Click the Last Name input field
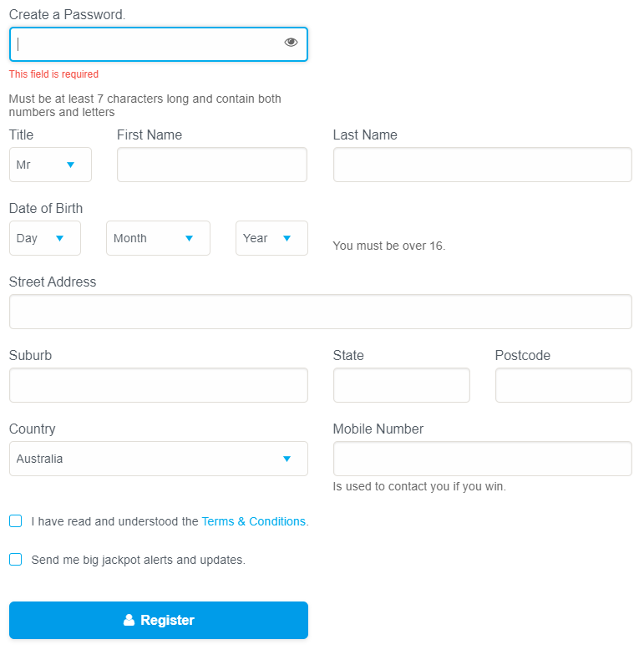The height and width of the screenshot is (670, 644). pos(483,165)
